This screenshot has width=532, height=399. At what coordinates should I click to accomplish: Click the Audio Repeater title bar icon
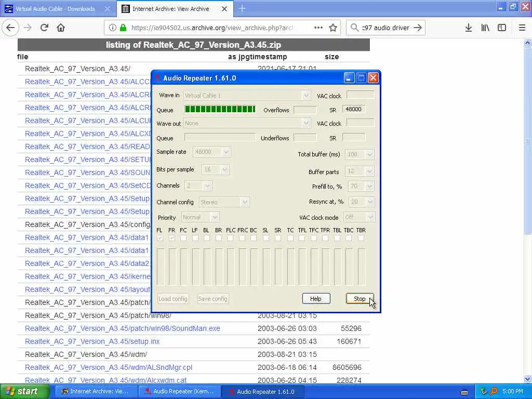click(158, 78)
